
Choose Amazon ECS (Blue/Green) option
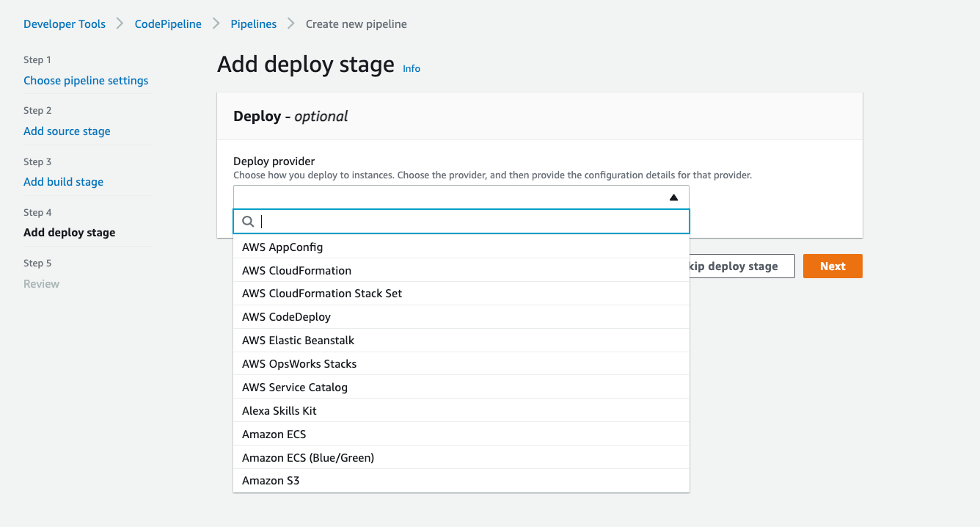[461, 458]
